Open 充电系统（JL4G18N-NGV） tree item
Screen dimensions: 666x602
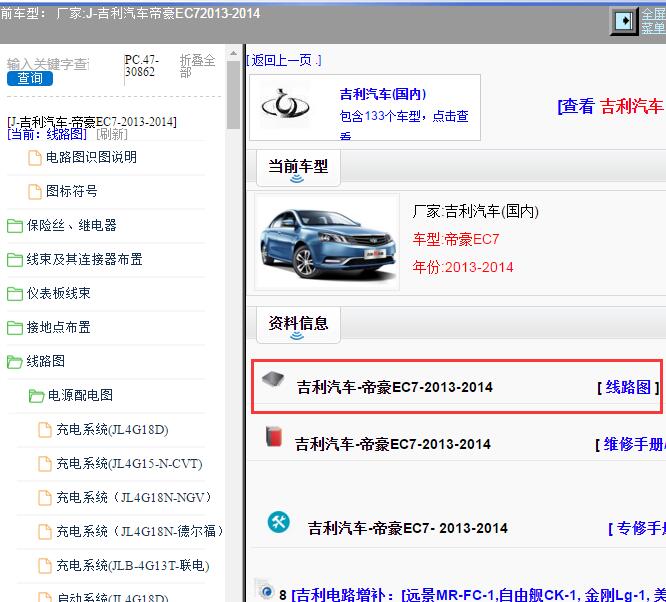135,497
